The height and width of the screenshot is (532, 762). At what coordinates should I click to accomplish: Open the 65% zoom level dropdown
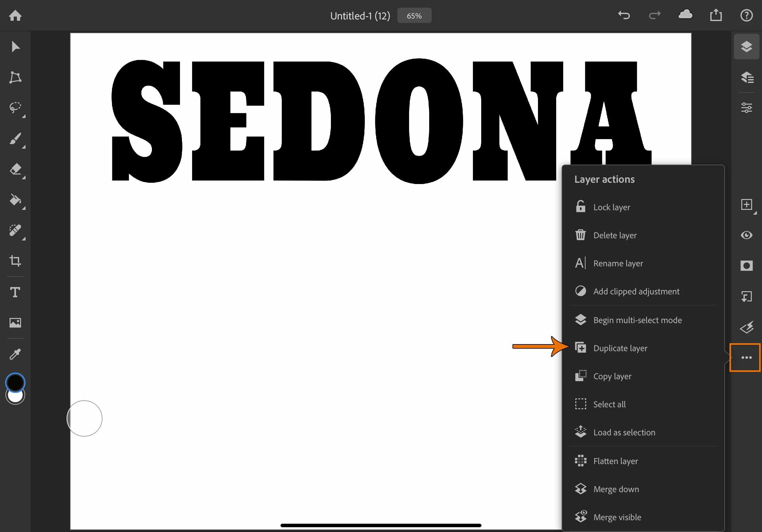coord(414,16)
